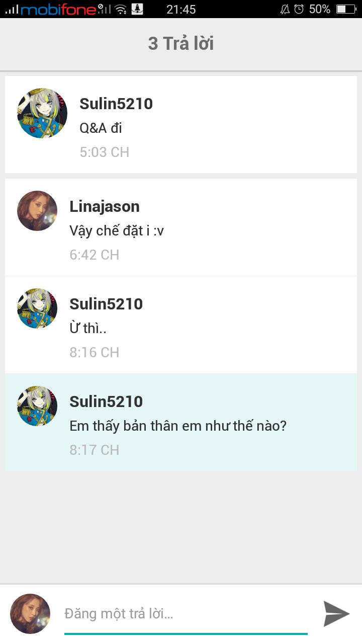Open the Linajason username link
Viewport: 362px width, 644px height.
pyautogui.click(x=105, y=206)
